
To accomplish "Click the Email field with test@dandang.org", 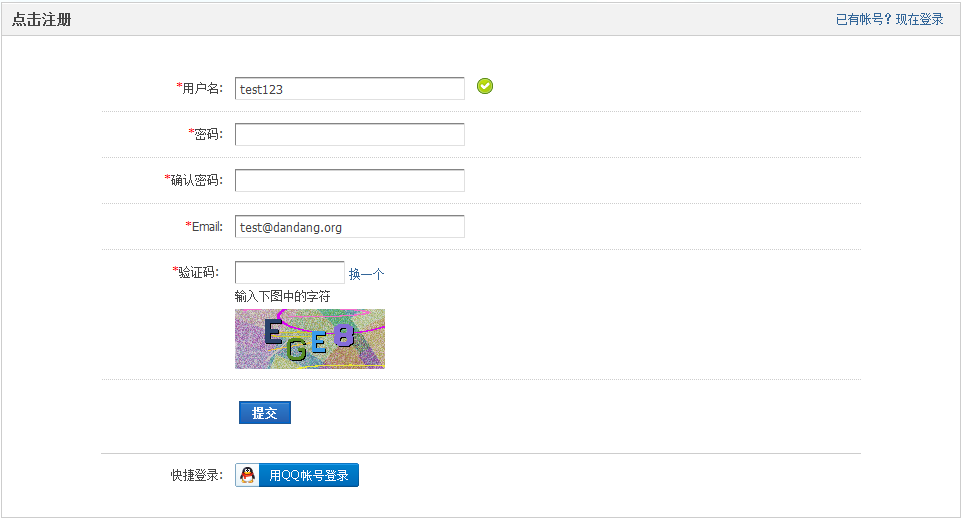I will click(x=349, y=227).
